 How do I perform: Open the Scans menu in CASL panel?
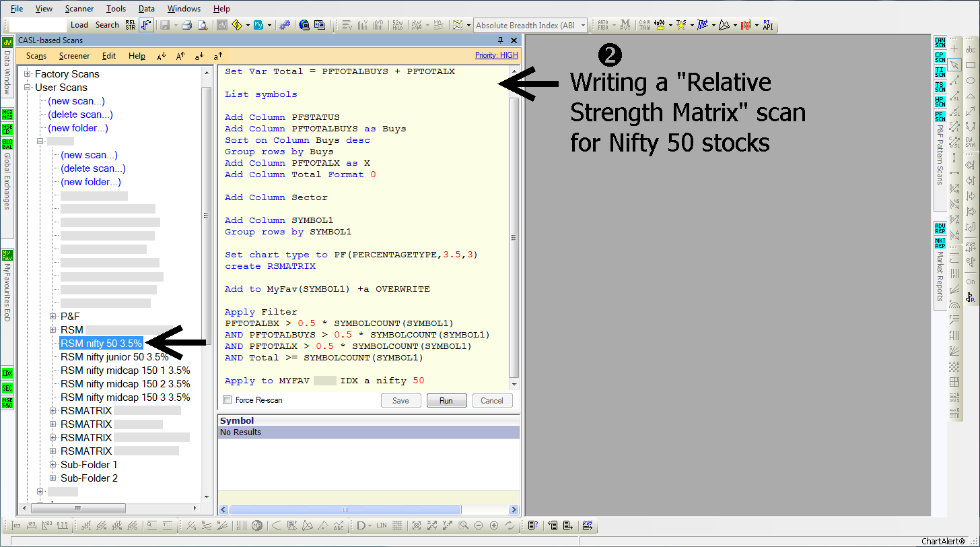click(36, 56)
